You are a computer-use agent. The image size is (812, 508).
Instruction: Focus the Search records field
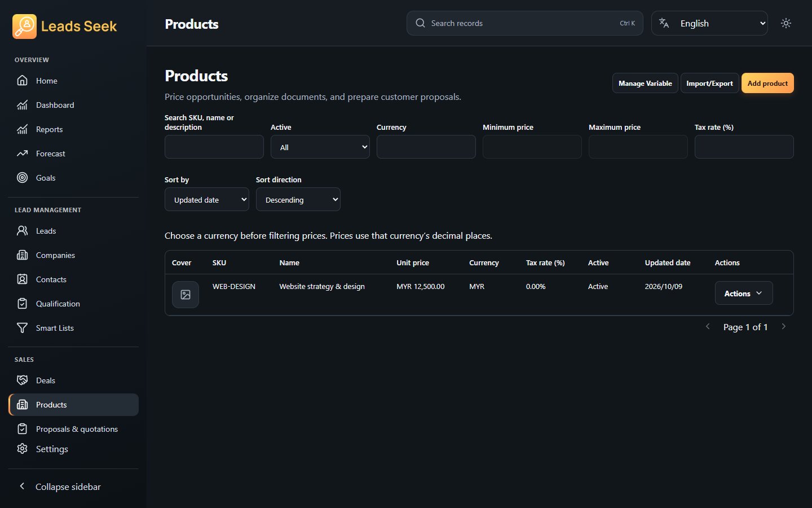tap(525, 23)
